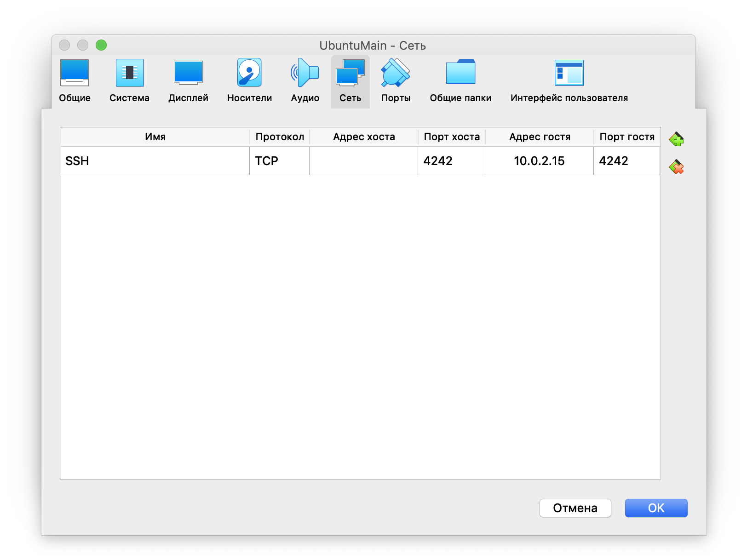The height and width of the screenshot is (560, 747).
Task: Select the TCP protocol cell
Action: [x=280, y=161]
